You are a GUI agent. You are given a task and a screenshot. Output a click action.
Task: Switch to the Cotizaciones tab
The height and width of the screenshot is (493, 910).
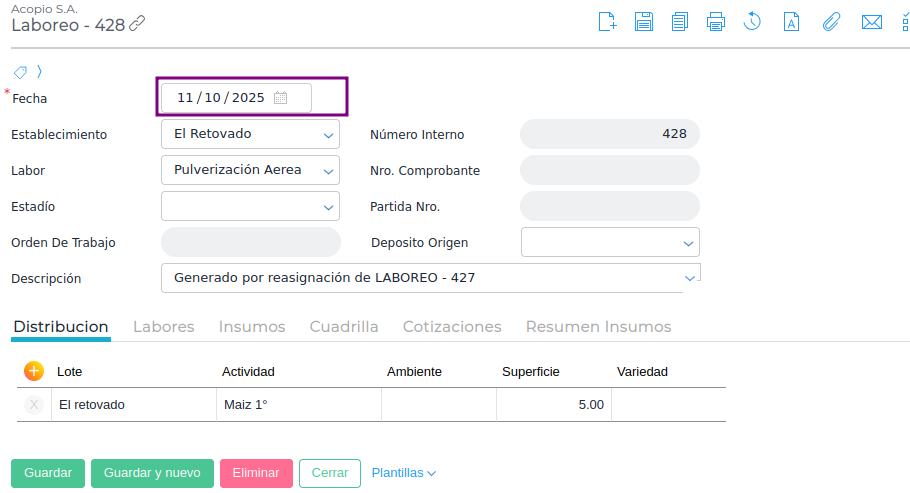point(452,327)
